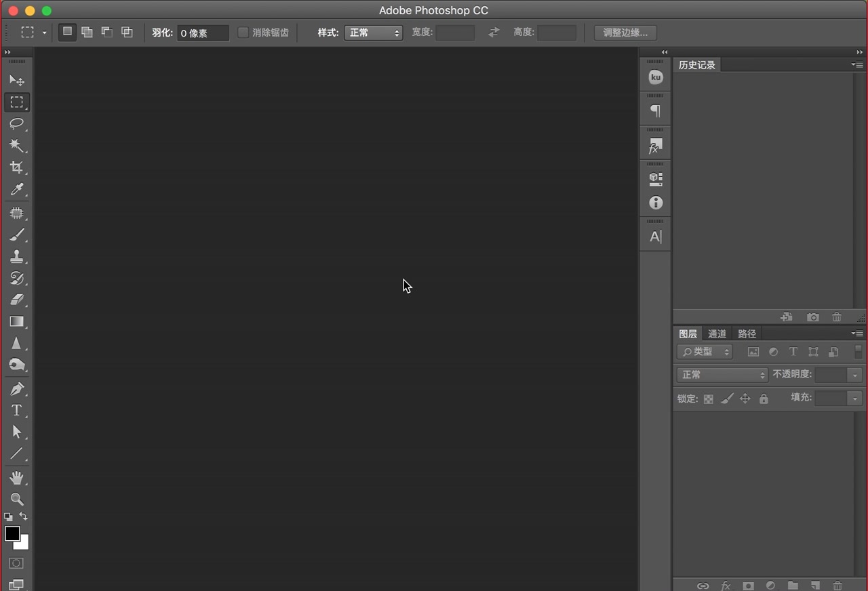Select the Hand tool
The width and height of the screenshot is (868, 591).
(x=17, y=478)
